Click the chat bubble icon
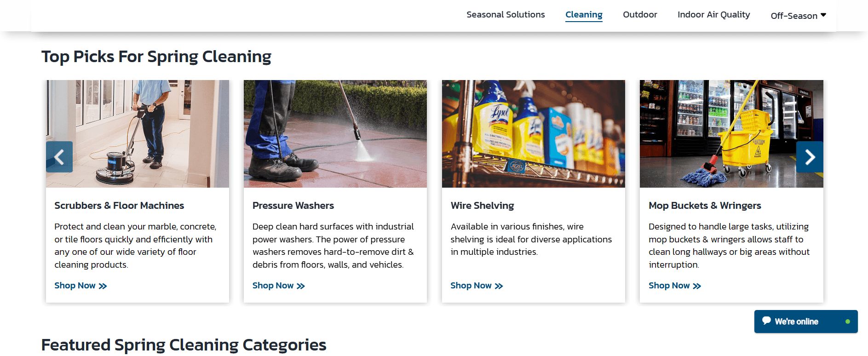 [x=766, y=321]
